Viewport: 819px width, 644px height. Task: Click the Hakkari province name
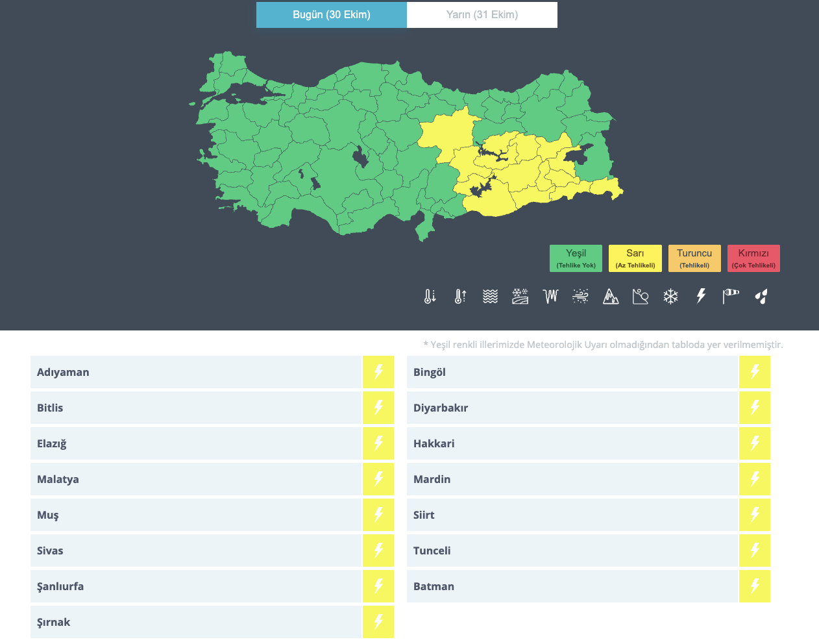tap(434, 443)
